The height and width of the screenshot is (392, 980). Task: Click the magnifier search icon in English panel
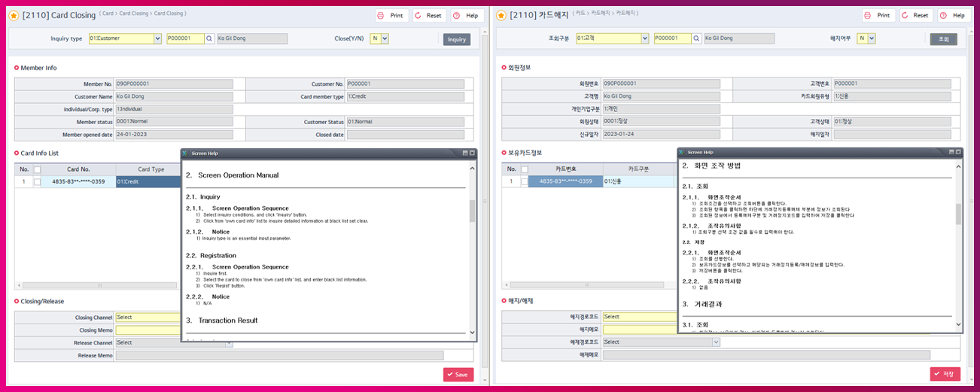(209, 38)
